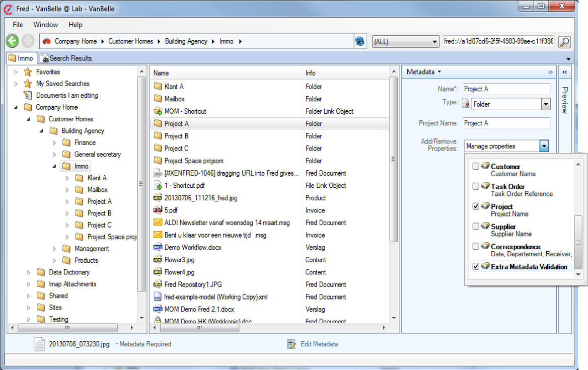
Task: Click the 5.pdf file icon
Action: (x=158, y=210)
